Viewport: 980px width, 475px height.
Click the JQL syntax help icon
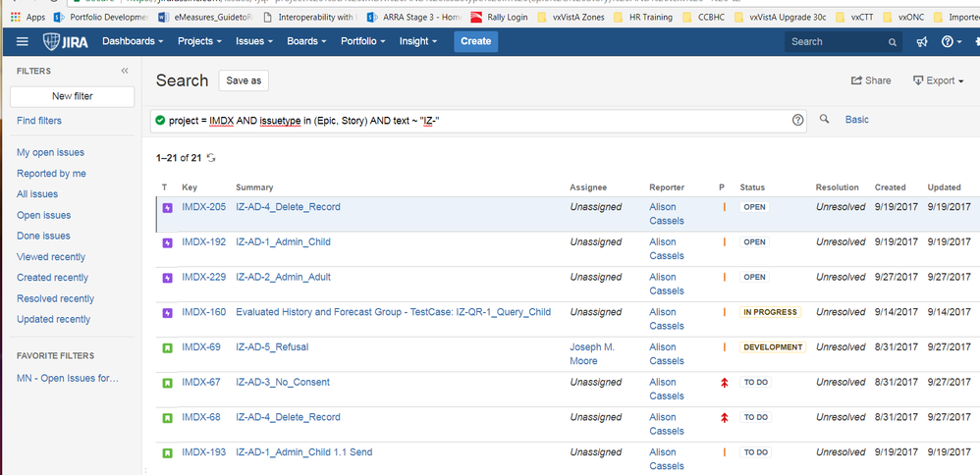[x=797, y=120]
